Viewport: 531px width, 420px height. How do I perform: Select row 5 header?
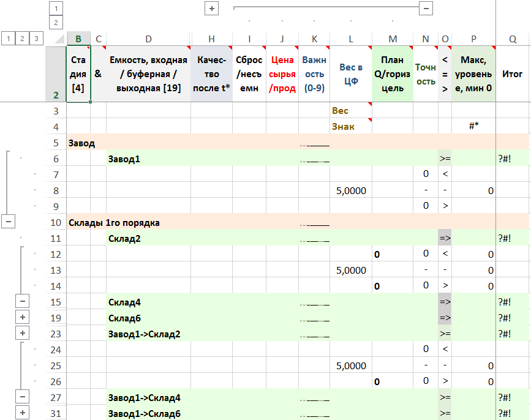coord(56,142)
